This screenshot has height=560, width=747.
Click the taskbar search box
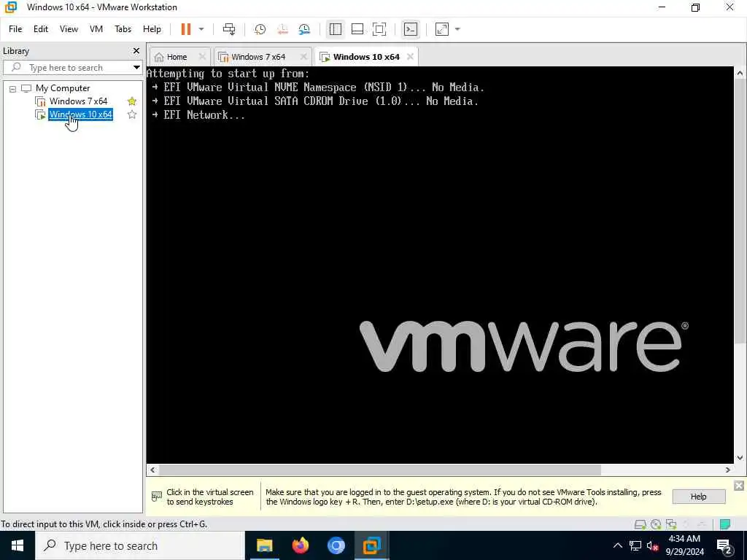pyautogui.click(x=140, y=545)
